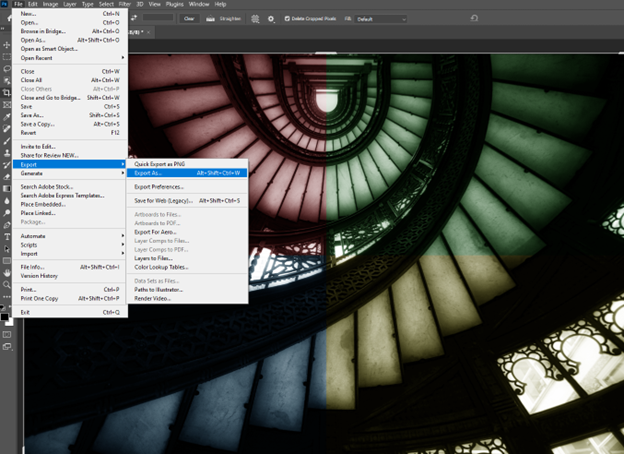624x454 pixels.
Task: Choose Paths to Illustrator
Action: [x=187, y=290]
